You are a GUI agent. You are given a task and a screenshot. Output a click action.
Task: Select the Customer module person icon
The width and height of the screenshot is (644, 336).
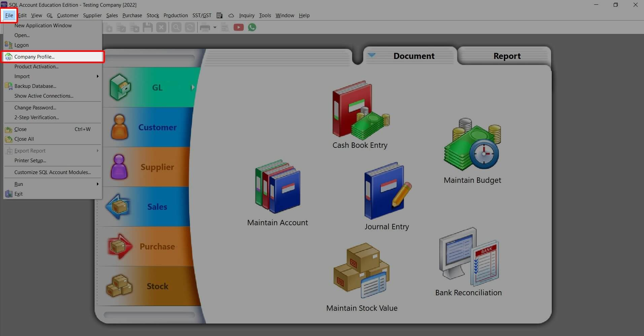pyautogui.click(x=120, y=127)
